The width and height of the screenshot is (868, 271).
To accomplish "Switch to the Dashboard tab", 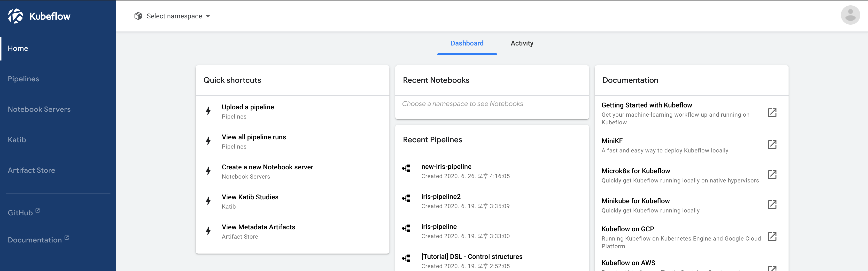I will [x=467, y=43].
